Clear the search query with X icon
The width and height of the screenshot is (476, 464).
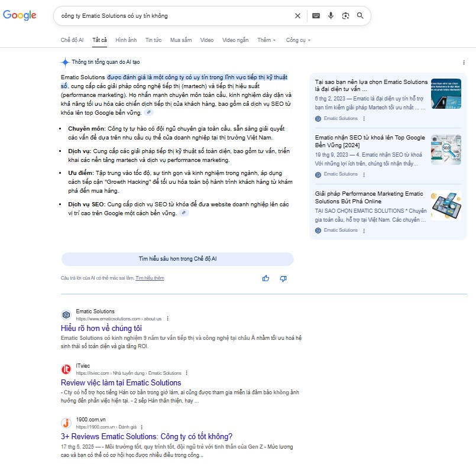pyautogui.click(x=297, y=16)
